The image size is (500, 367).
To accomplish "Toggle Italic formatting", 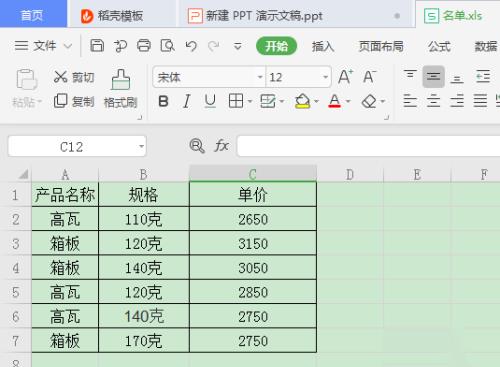I will (187, 101).
